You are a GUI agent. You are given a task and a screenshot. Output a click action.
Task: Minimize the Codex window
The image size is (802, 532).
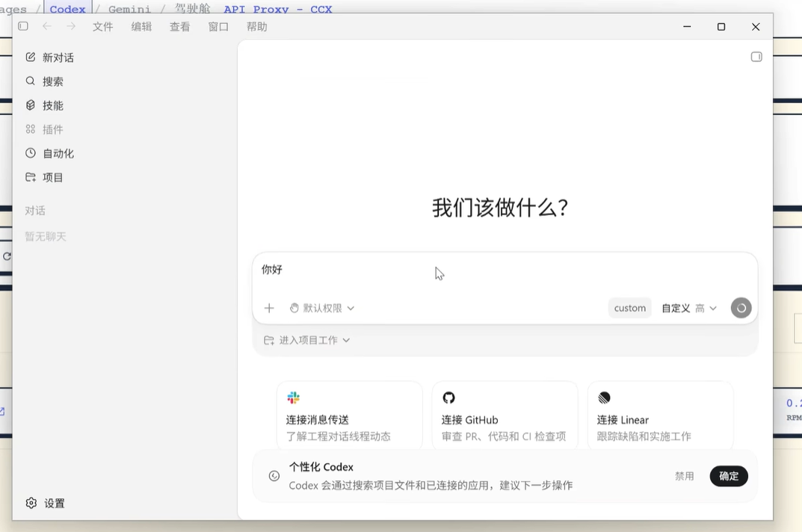[687, 27]
